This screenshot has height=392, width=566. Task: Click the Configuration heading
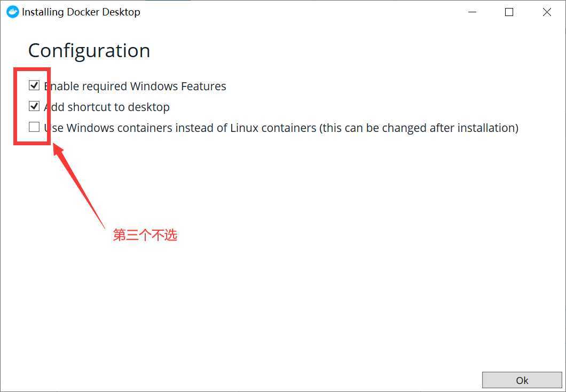click(x=89, y=51)
